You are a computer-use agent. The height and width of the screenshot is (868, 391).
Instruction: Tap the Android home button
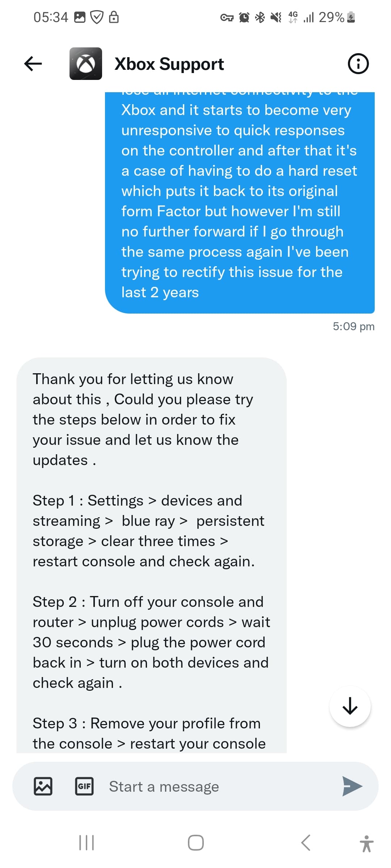(195, 843)
